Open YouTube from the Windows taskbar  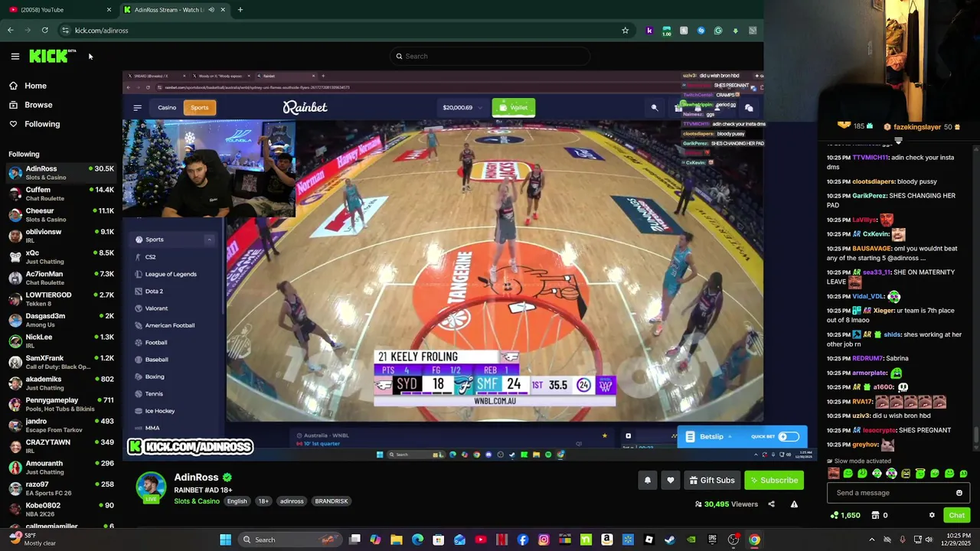pyautogui.click(x=481, y=540)
